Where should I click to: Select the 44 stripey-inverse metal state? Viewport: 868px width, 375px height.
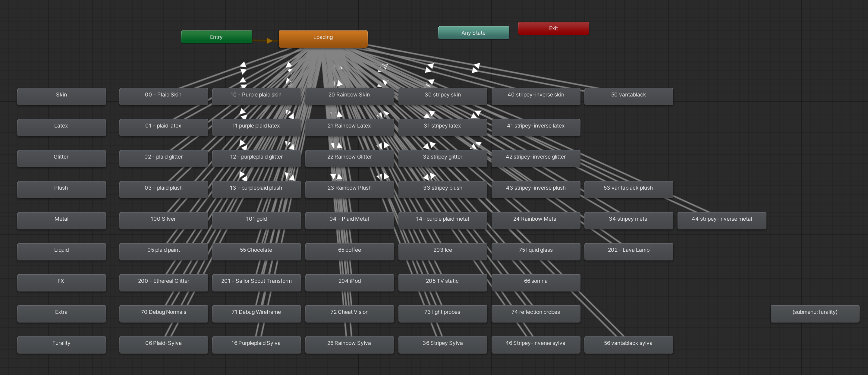(x=722, y=219)
